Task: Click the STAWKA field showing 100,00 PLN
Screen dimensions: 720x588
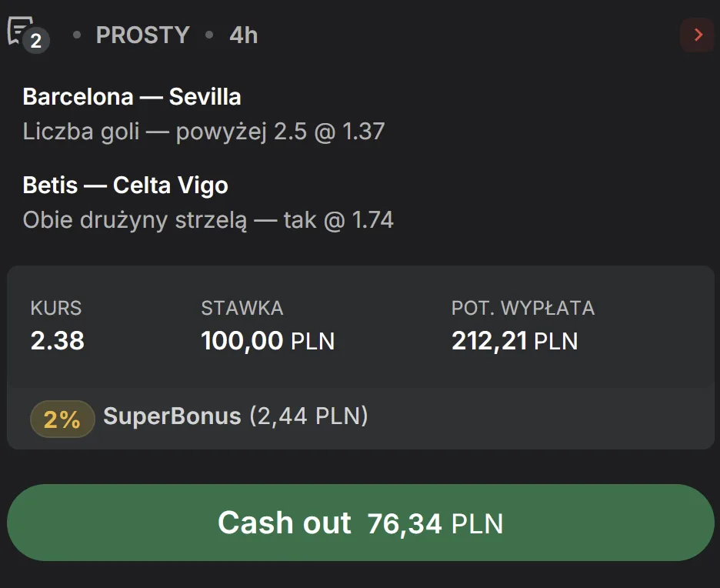Action: click(268, 341)
